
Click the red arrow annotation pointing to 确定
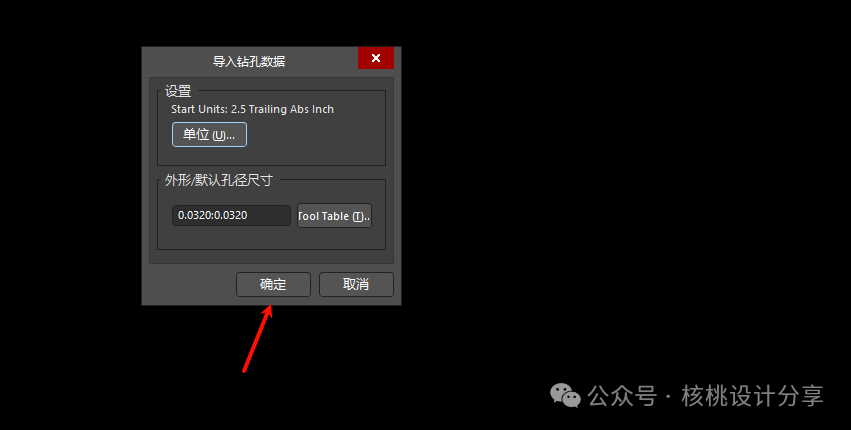(257, 339)
